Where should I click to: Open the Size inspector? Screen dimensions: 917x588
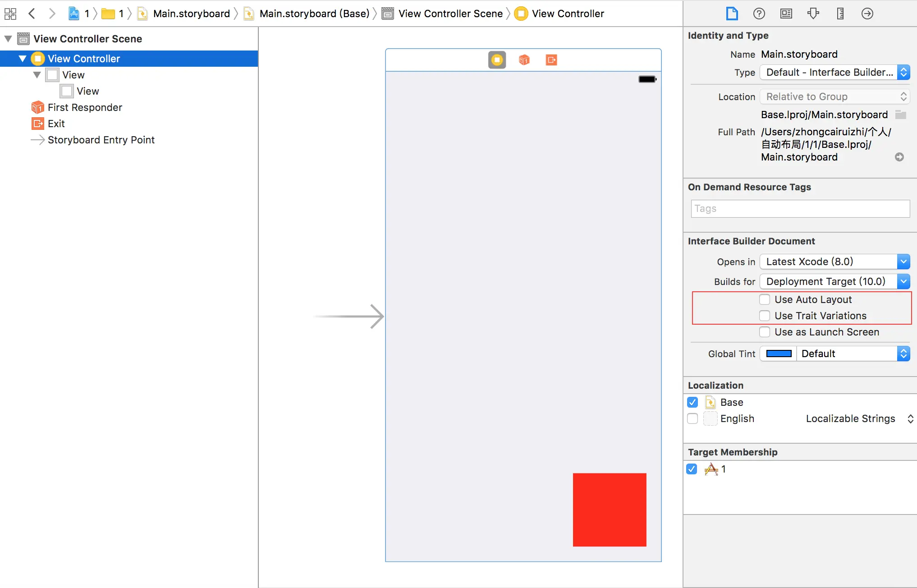pos(840,14)
